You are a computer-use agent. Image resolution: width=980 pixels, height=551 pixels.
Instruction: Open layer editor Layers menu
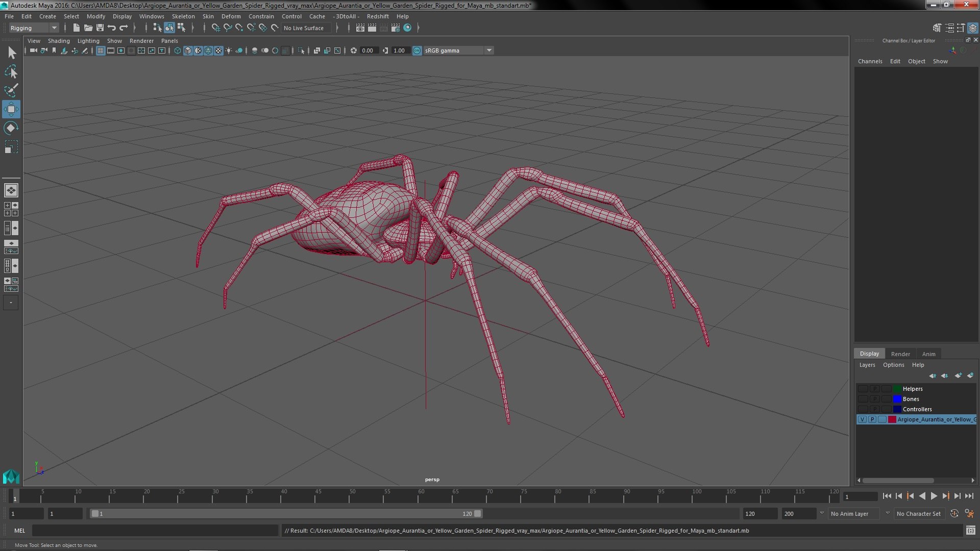pyautogui.click(x=867, y=365)
